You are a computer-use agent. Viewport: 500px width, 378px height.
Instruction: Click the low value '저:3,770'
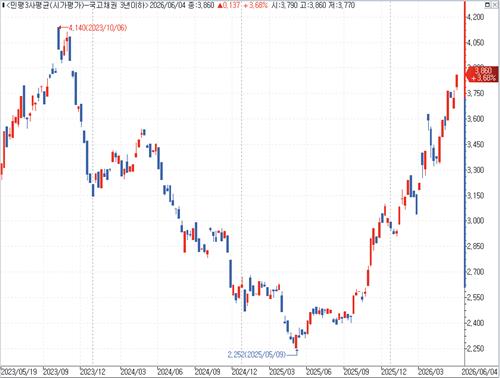[x=341, y=5]
